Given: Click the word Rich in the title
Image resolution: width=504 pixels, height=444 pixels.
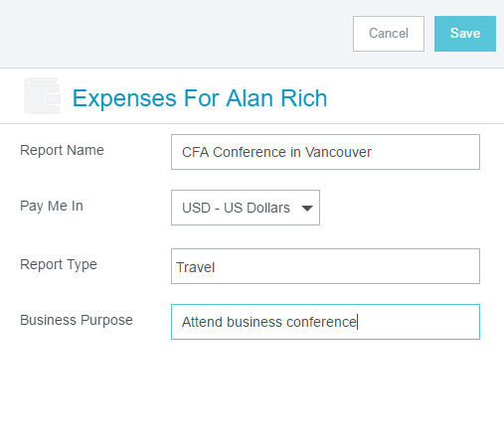Looking at the screenshot, I should (x=304, y=98).
